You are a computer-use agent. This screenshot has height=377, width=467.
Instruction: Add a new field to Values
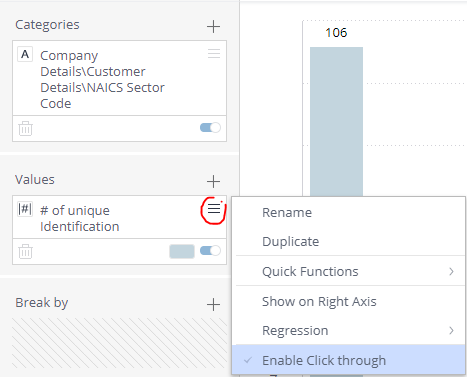[x=213, y=181]
